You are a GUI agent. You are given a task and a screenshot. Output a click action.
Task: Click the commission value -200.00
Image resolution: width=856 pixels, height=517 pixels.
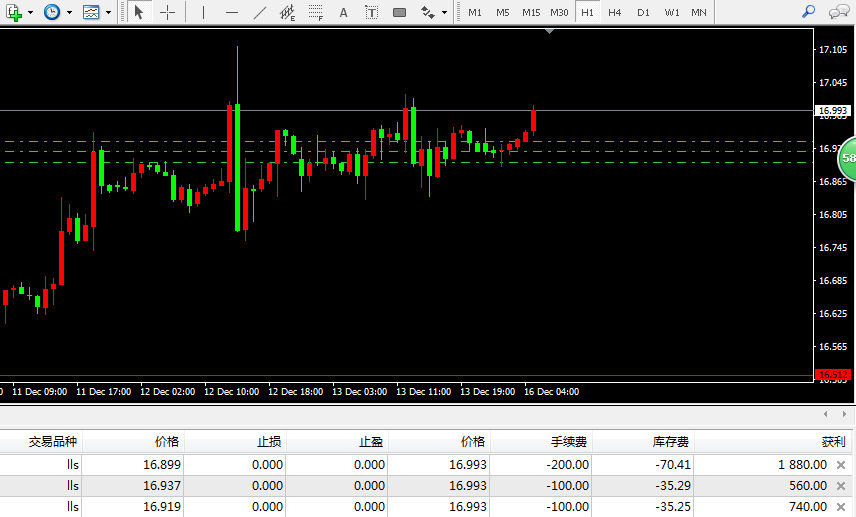(x=568, y=465)
